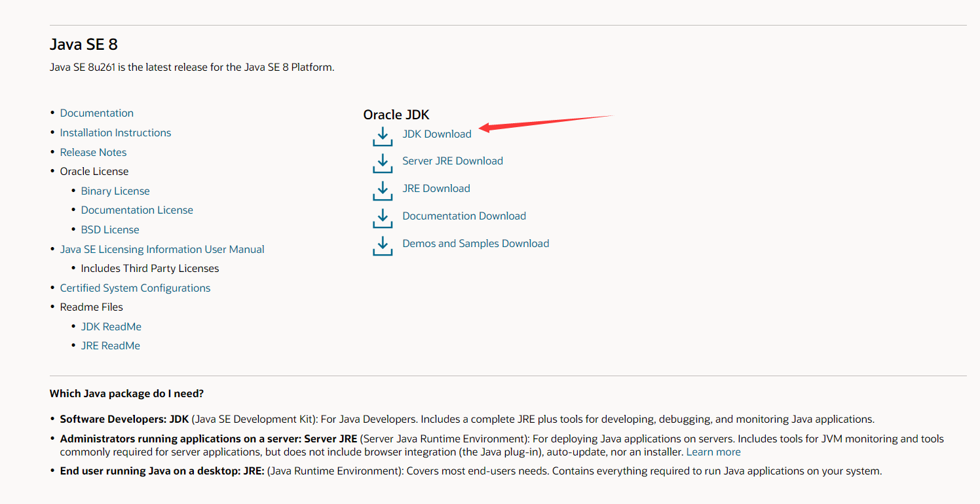Open the BSD License link
The image size is (980, 504).
110,229
